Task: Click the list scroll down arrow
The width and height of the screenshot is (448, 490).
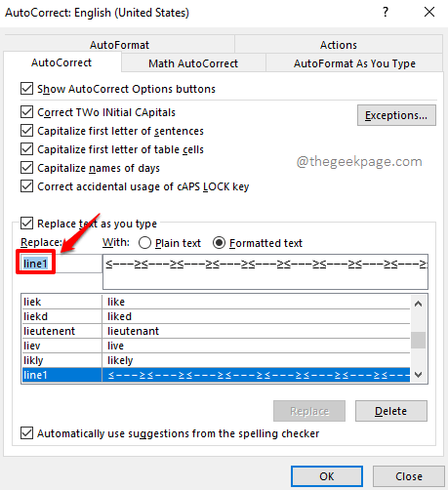Action: (x=419, y=375)
